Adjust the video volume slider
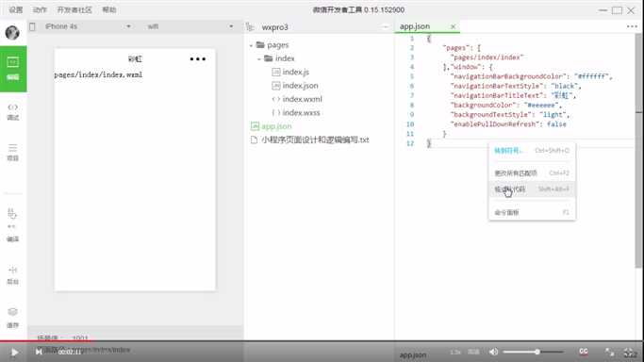This screenshot has width=644, height=362. [533, 352]
